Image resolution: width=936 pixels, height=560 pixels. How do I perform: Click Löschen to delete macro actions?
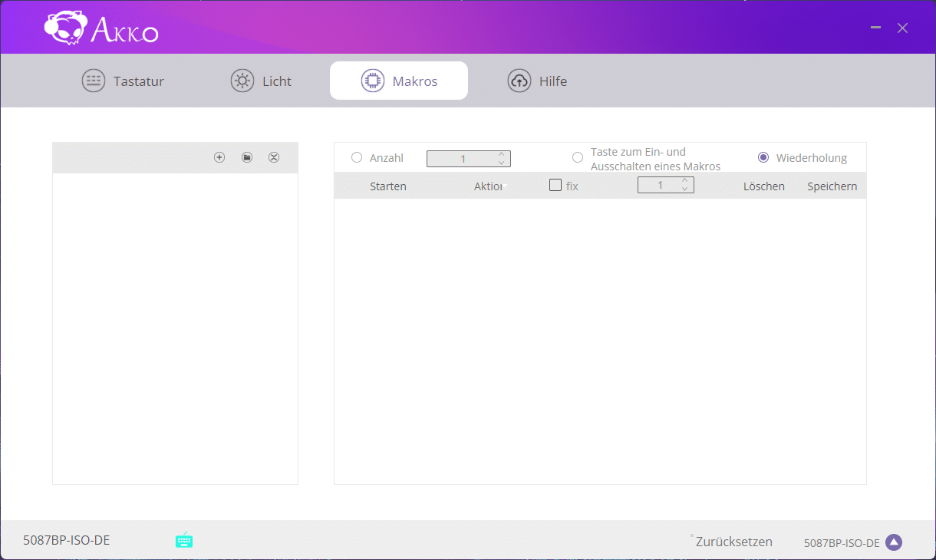coord(763,186)
